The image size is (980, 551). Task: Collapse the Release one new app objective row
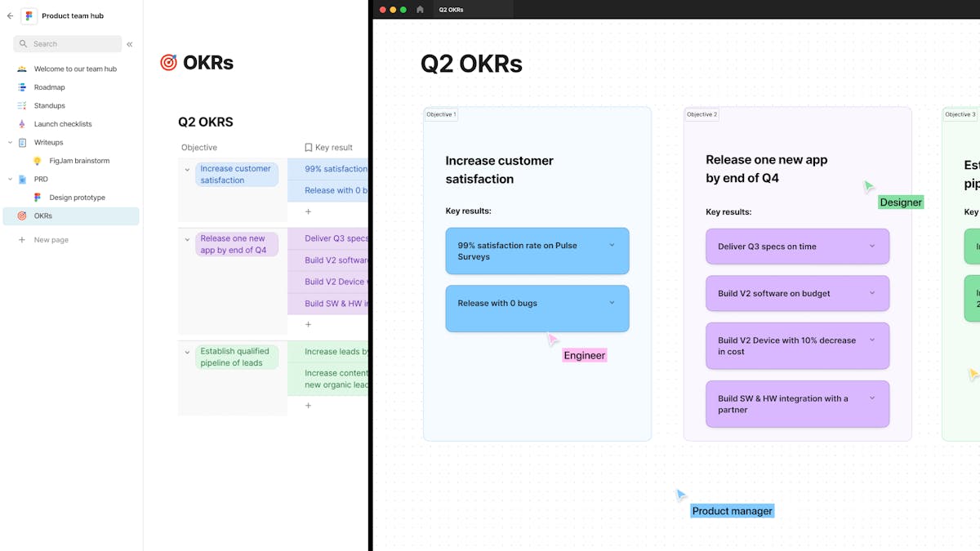coord(187,239)
